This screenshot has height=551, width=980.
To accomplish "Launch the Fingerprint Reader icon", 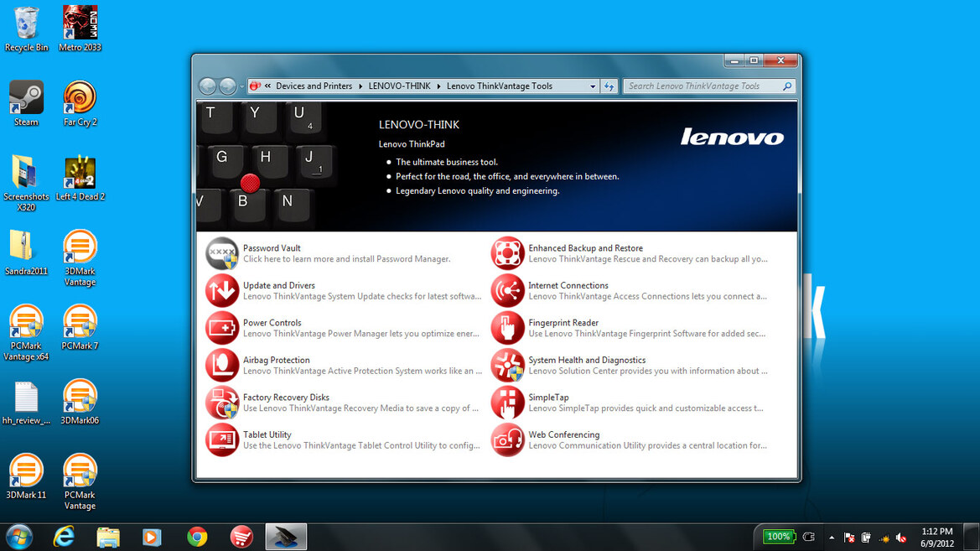I will click(x=507, y=328).
